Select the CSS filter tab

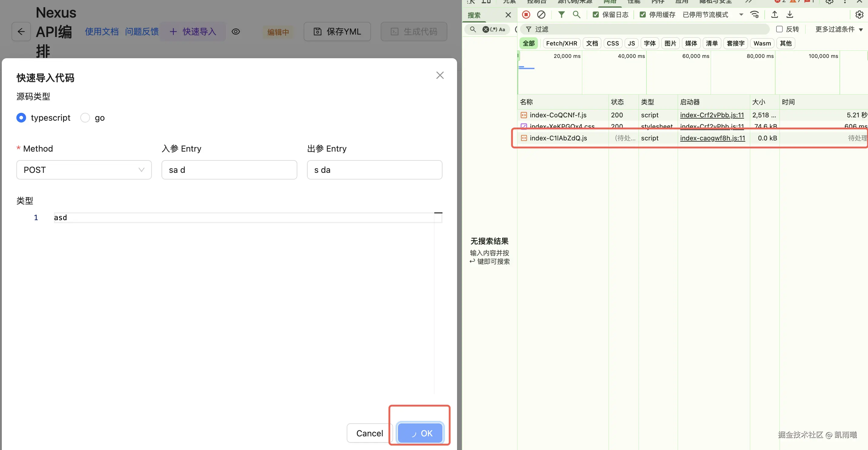coord(613,43)
